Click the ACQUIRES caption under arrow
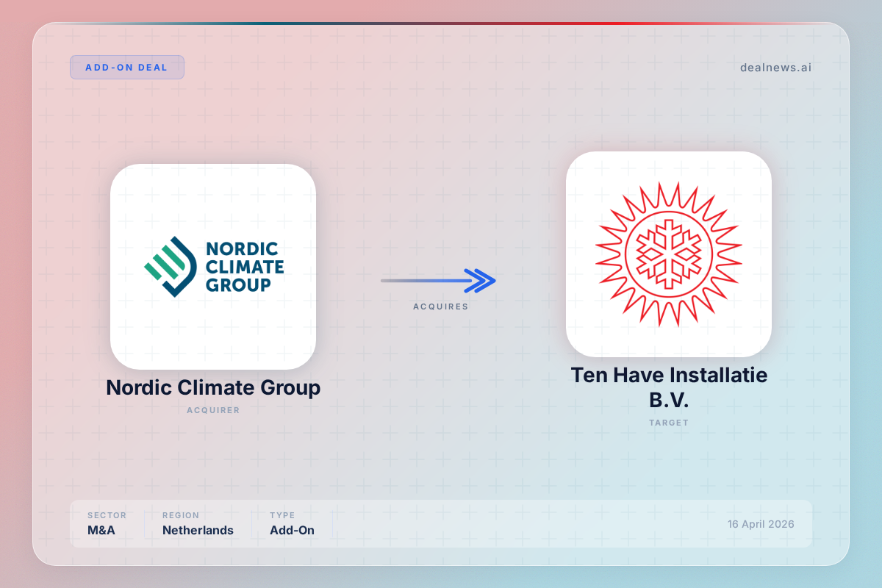 coord(440,306)
